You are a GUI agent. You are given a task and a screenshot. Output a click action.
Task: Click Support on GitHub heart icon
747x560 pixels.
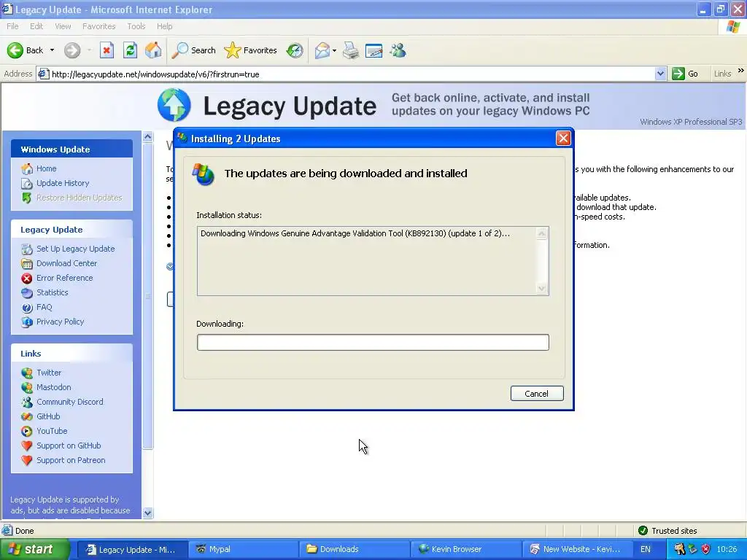pos(27,446)
